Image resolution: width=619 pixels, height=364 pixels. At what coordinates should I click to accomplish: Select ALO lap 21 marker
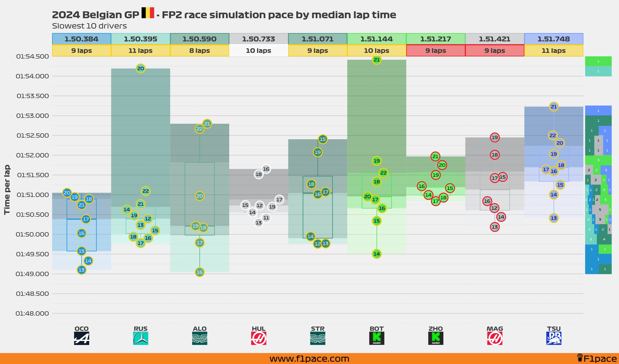pos(207,124)
